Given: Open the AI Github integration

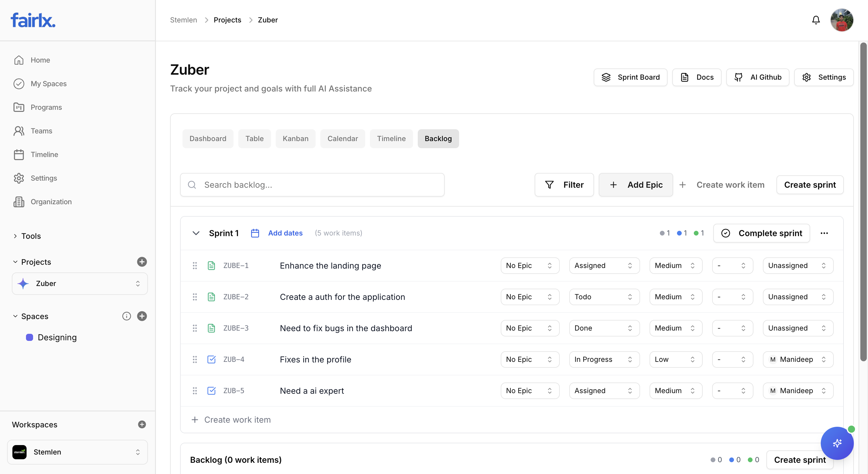Looking at the screenshot, I should pos(758,77).
